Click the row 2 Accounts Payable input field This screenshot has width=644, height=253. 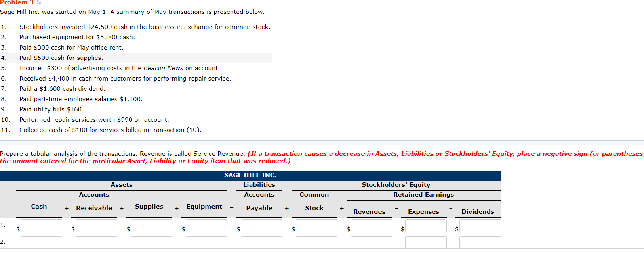pyautogui.click(x=262, y=243)
